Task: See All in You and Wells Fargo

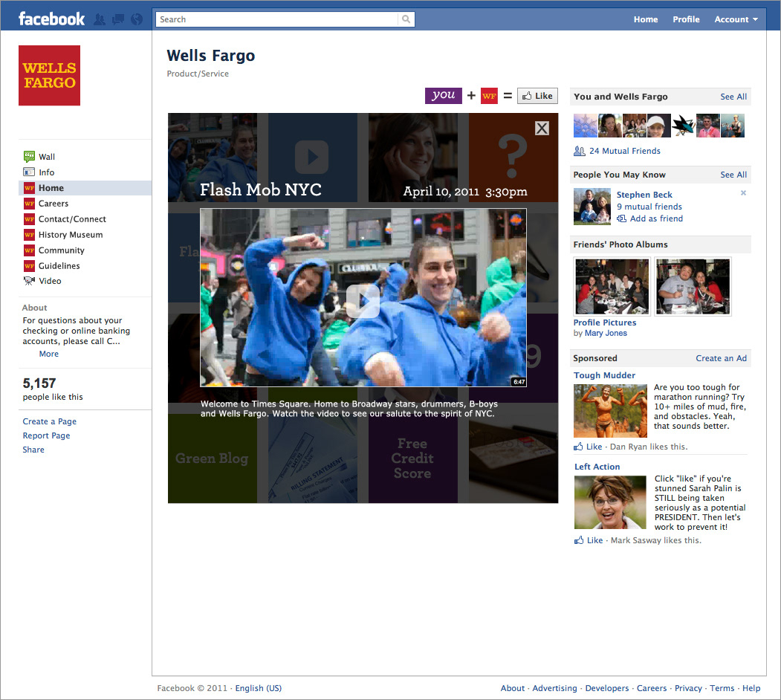Action: pyautogui.click(x=733, y=97)
